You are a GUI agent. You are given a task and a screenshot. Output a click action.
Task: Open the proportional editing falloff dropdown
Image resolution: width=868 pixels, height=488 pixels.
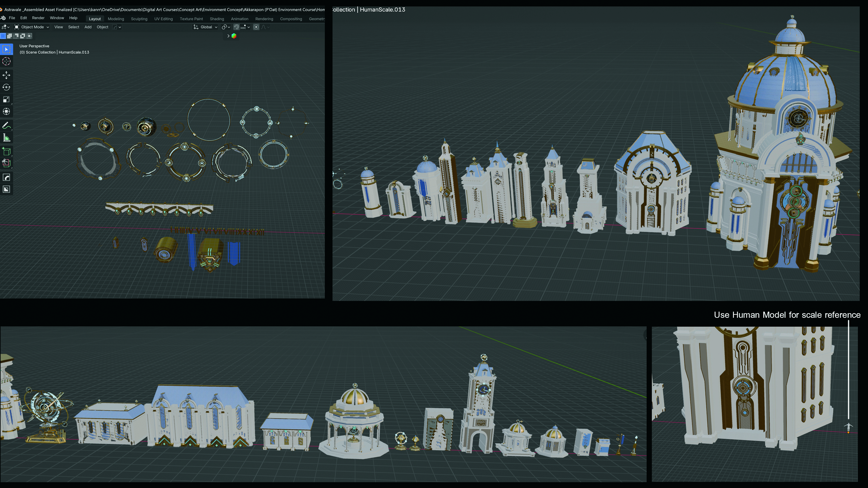click(x=265, y=27)
